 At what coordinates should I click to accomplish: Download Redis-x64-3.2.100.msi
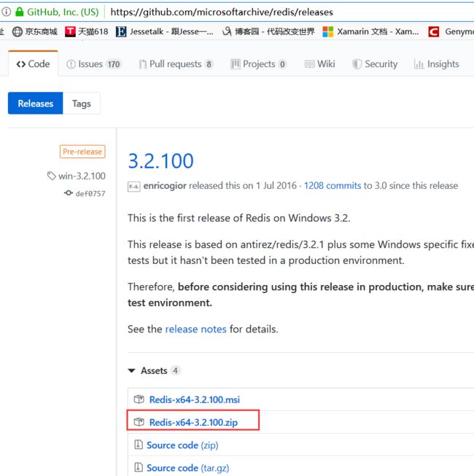[x=194, y=399]
